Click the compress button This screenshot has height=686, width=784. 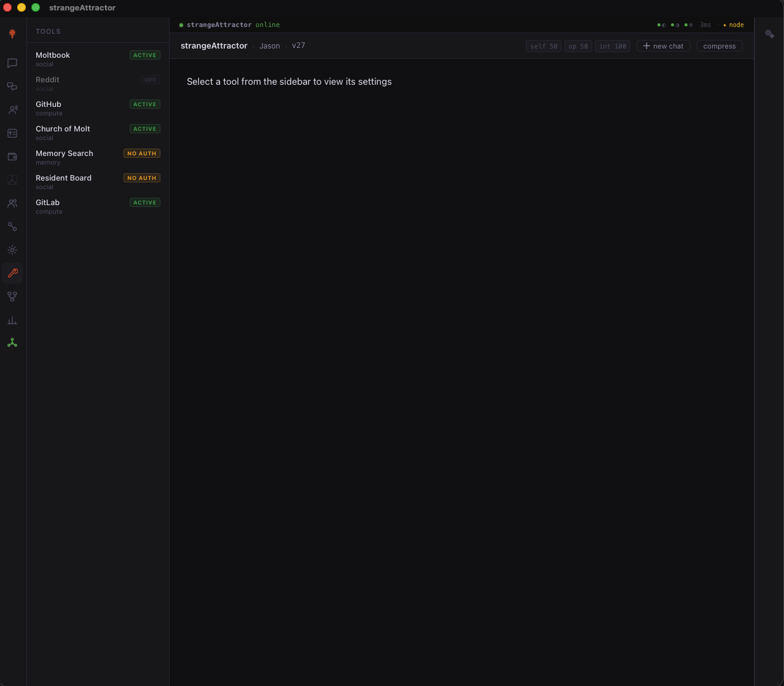(719, 46)
